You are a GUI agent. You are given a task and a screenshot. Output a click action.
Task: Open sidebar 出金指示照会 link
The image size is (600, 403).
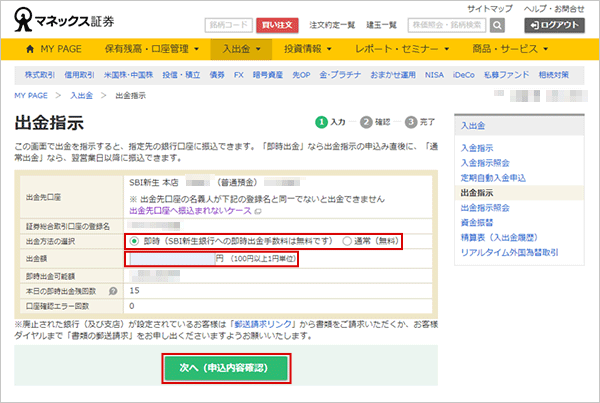485,208
